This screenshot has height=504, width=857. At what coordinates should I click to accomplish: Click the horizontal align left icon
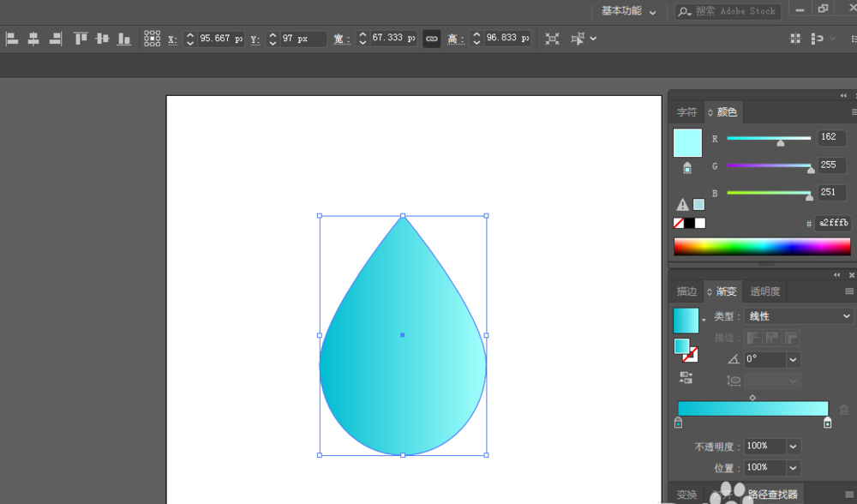12,39
